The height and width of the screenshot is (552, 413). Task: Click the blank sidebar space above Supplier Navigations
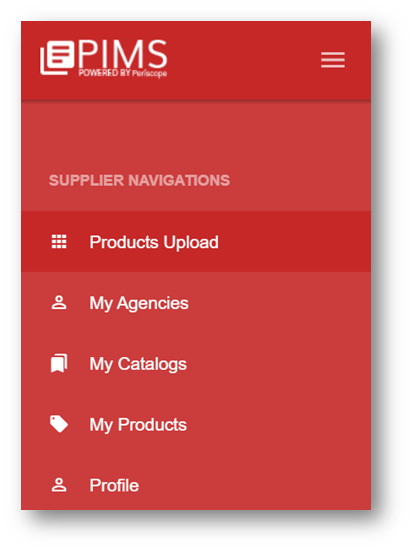[x=196, y=136]
